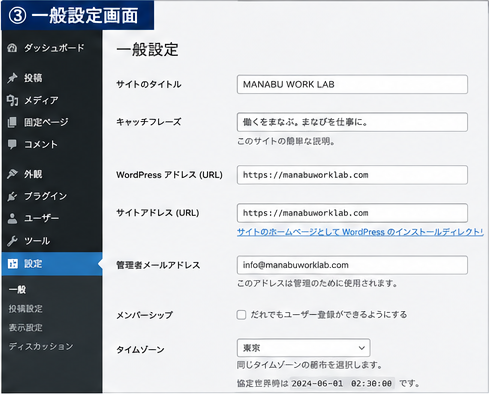
Task: Click the pages icon beside 固定ページ
Action: click(12, 122)
